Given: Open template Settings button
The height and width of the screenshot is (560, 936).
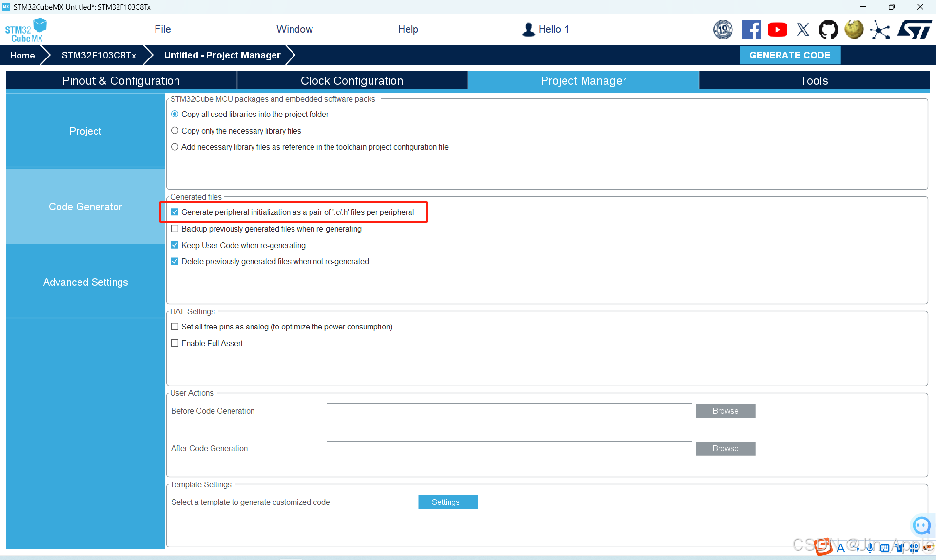Looking at the screenshot, I should tap(448, 502).
